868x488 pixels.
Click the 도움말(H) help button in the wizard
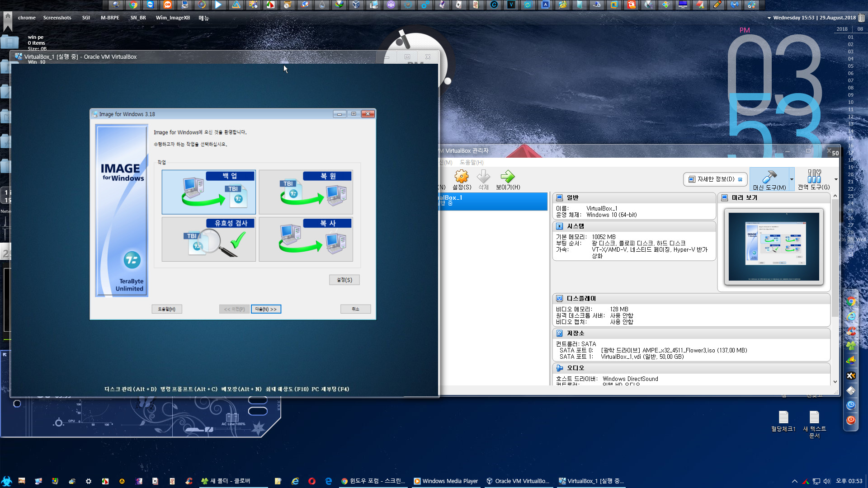(167, 309)
